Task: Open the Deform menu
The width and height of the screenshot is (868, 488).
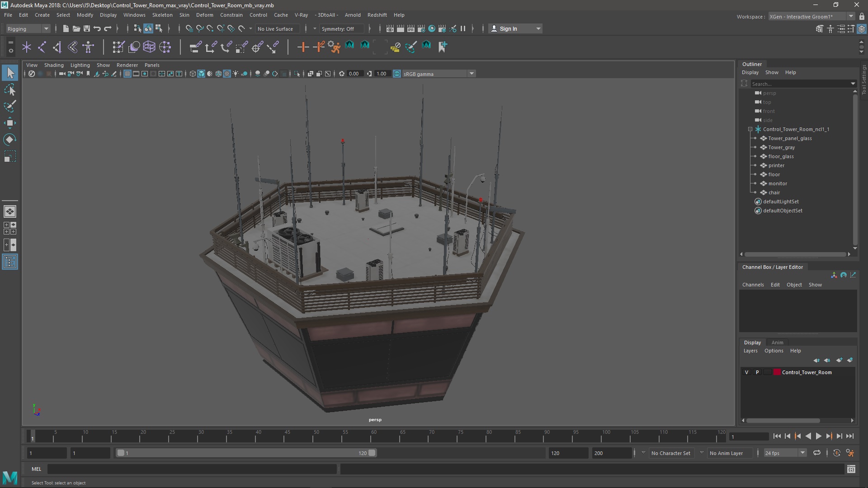Action: click(x=204, y=15)
